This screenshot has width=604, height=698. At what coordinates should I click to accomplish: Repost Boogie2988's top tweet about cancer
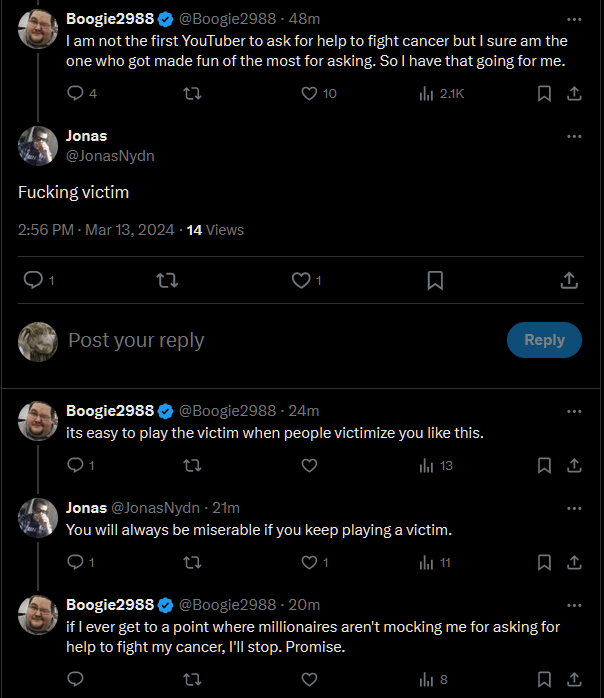pos(194,93)
